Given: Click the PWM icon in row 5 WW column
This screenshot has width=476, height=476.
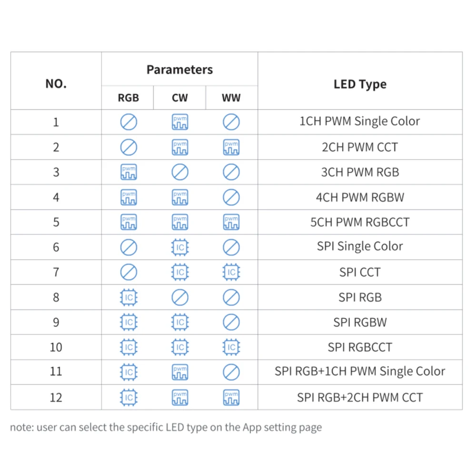Looking at the screenshot, I should click(x=231, y=222).
